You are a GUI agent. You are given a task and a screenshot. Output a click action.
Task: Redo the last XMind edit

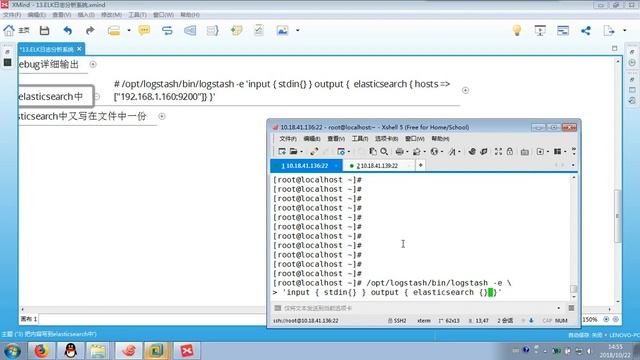click(90, 31)
